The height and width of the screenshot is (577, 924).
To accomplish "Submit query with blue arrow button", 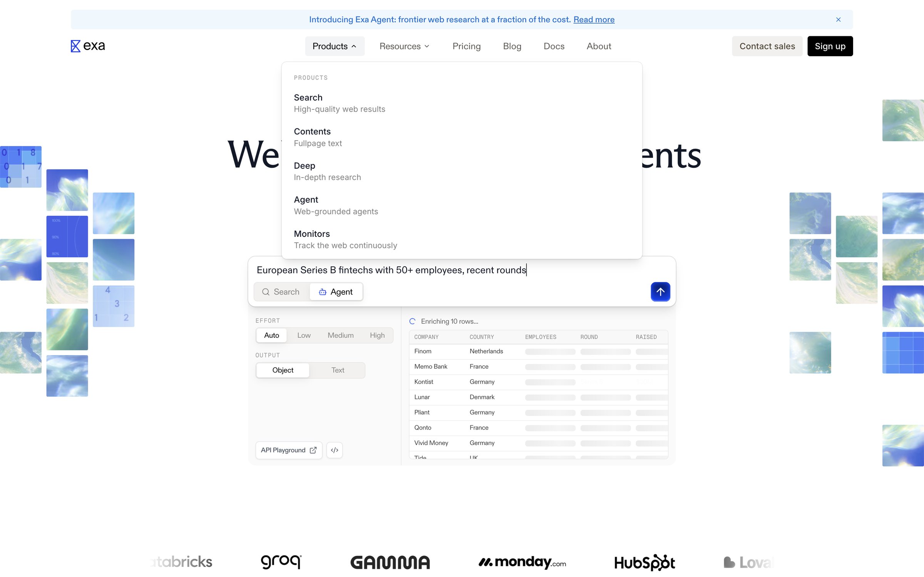I will point(660,292).
